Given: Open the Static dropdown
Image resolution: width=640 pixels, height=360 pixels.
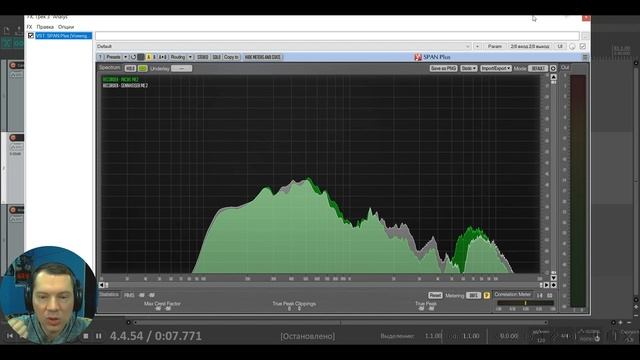Looking at the screenshot, I should [469, 68].
